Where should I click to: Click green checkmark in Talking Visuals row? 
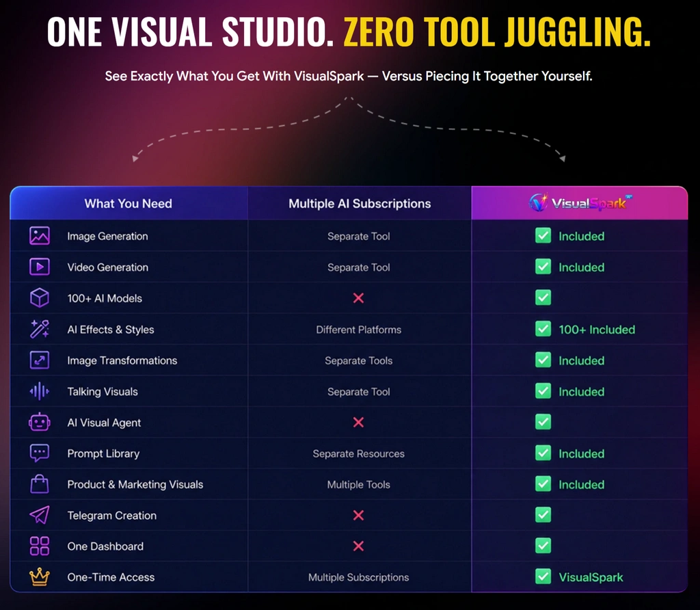coord(543,390)
